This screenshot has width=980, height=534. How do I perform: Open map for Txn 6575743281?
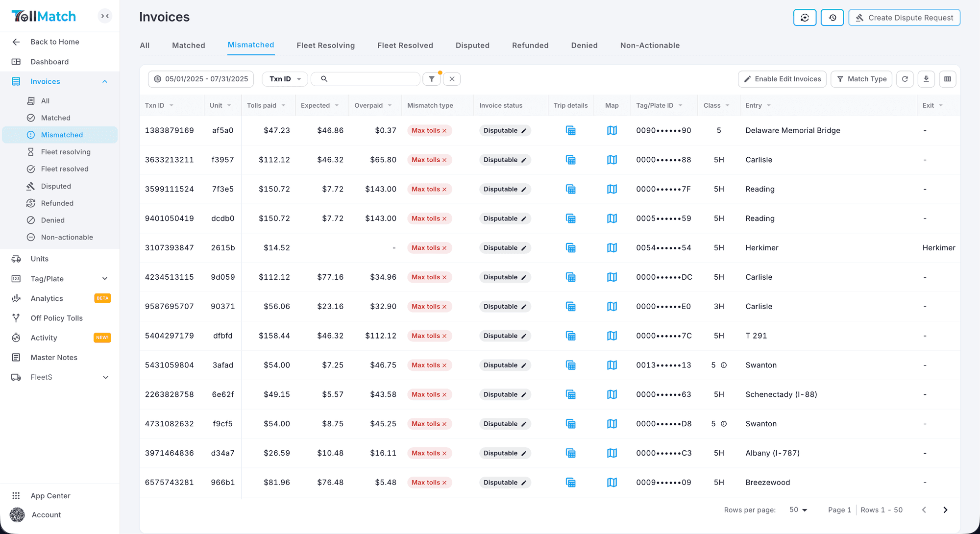pos(612,483)
